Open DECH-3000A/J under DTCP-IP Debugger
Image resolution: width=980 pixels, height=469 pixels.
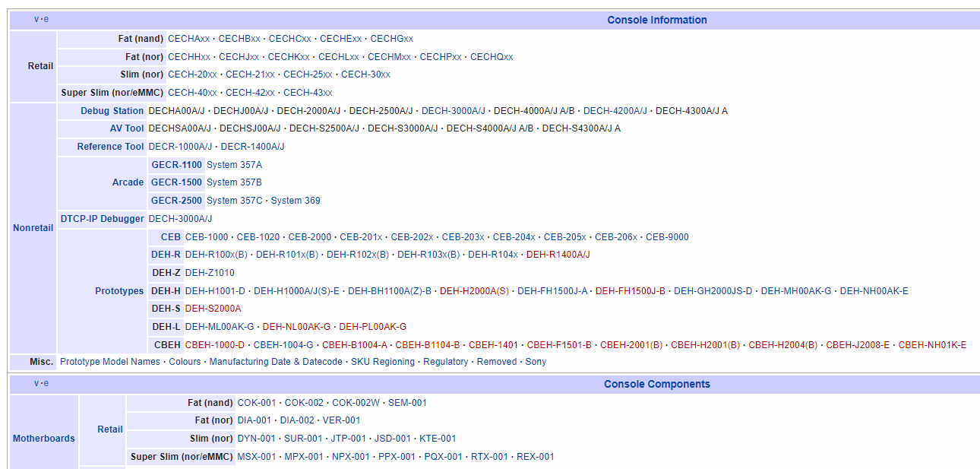click(180, 219)
